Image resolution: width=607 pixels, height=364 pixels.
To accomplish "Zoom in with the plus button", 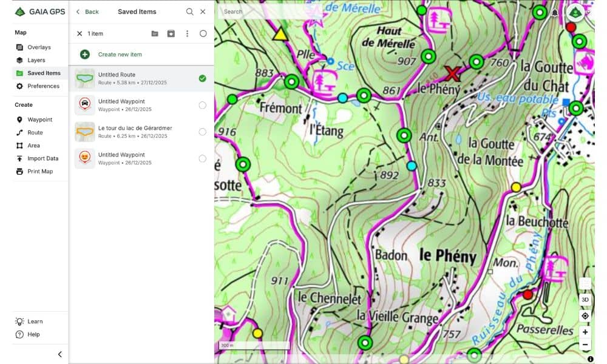I will (x=585, y=332).
